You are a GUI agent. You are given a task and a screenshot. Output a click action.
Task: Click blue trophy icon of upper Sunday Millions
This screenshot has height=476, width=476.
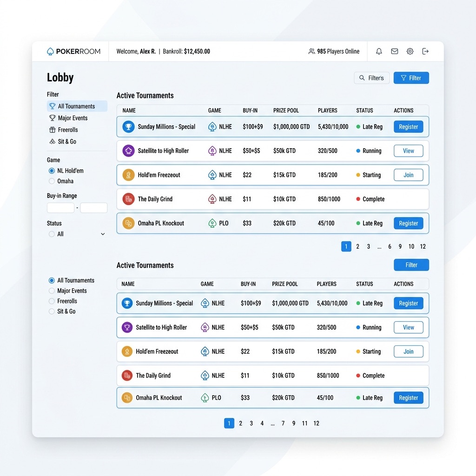point(128,126)
